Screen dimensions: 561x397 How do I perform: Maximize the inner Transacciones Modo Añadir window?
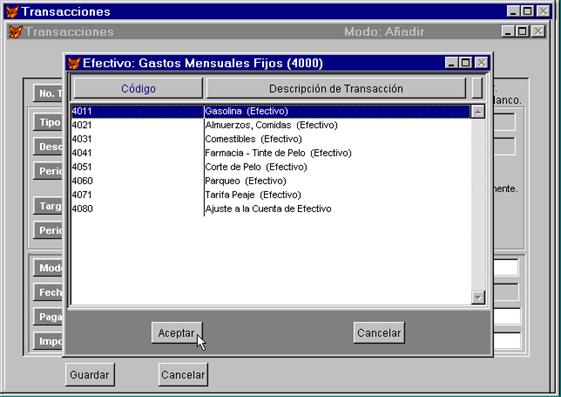pyautogui.click(x=522, y=31)
